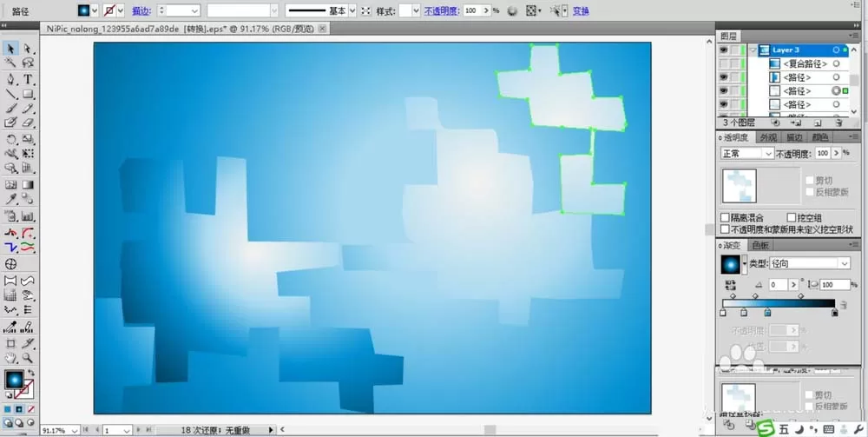Switch to the 外观 tab
Screen dimensions: 868x437
tap(768, 137)
